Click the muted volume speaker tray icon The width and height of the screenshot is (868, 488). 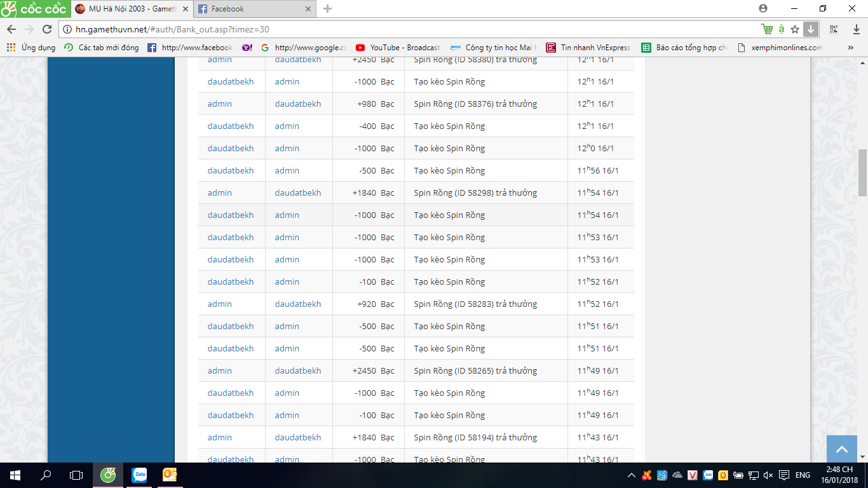pos(768,475)
